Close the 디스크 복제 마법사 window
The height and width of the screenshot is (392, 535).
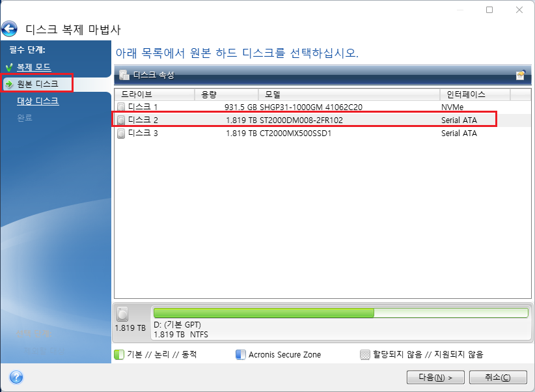pos(519,10)
